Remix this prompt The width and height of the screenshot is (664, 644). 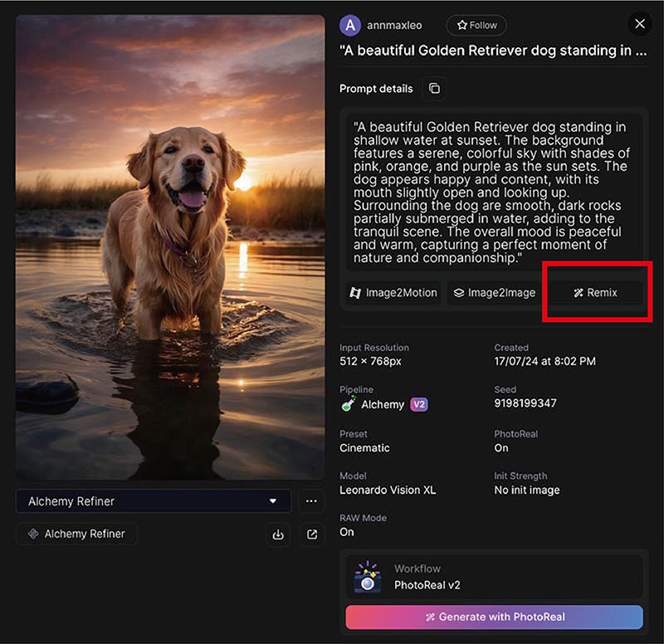595,292
